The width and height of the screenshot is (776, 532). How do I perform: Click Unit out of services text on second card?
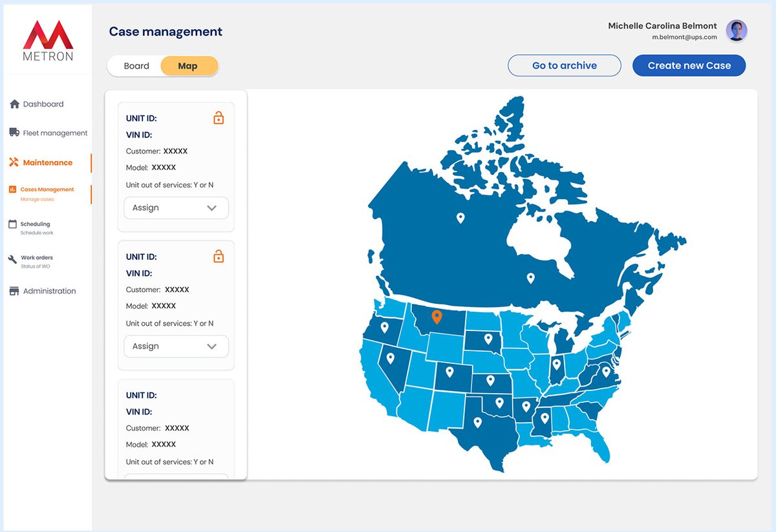point(169,323)
